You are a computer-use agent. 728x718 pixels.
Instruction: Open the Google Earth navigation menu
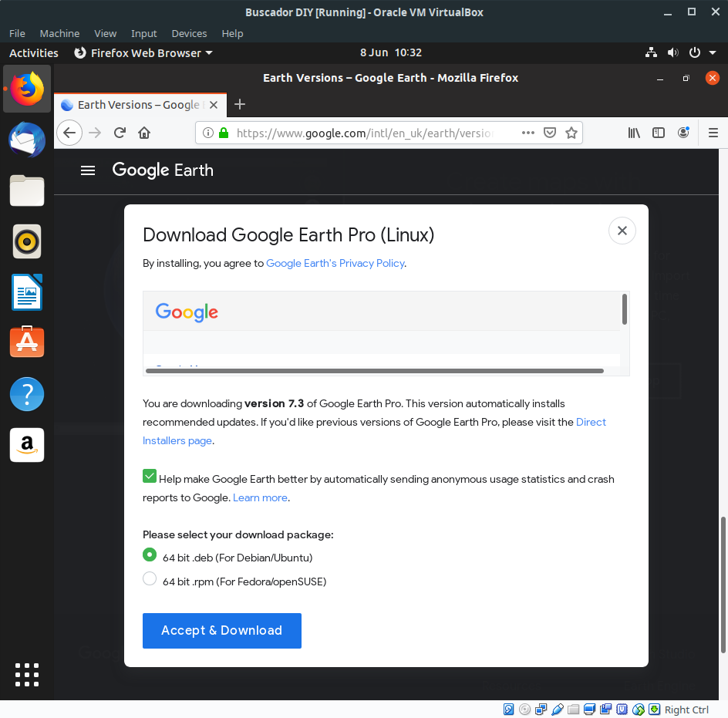88,170
